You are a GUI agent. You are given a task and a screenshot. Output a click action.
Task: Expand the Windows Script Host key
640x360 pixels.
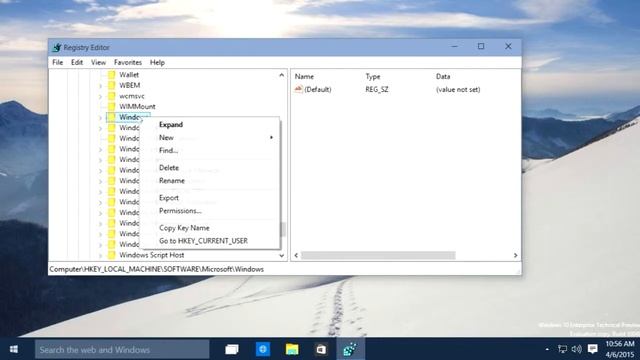(100, 256)
